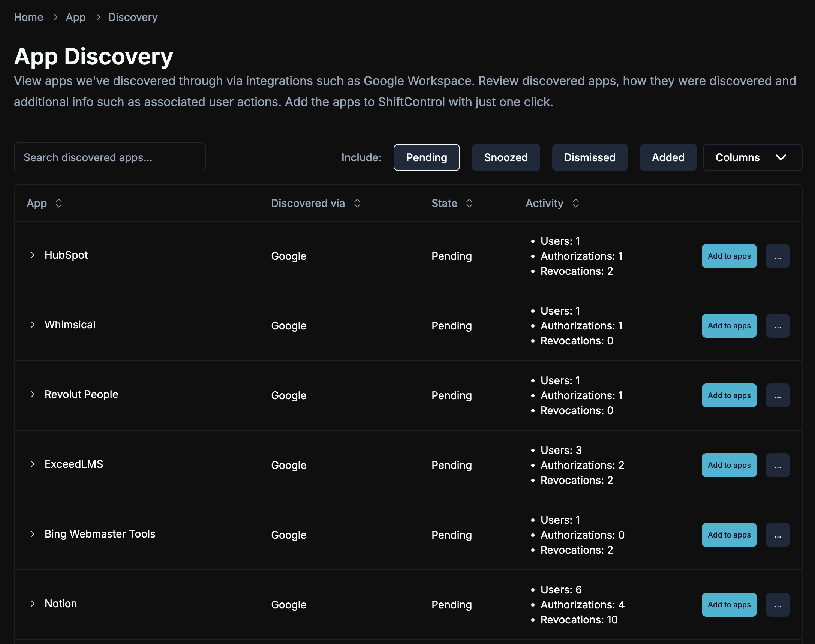Toggle the Added include filter

[x=668, y=157]
